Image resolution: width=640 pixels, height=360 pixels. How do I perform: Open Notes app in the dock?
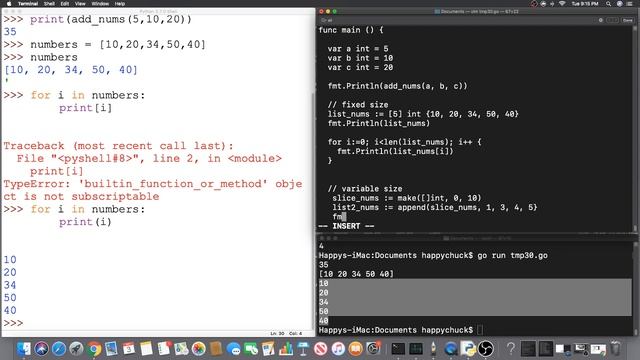tap(146, 349)
